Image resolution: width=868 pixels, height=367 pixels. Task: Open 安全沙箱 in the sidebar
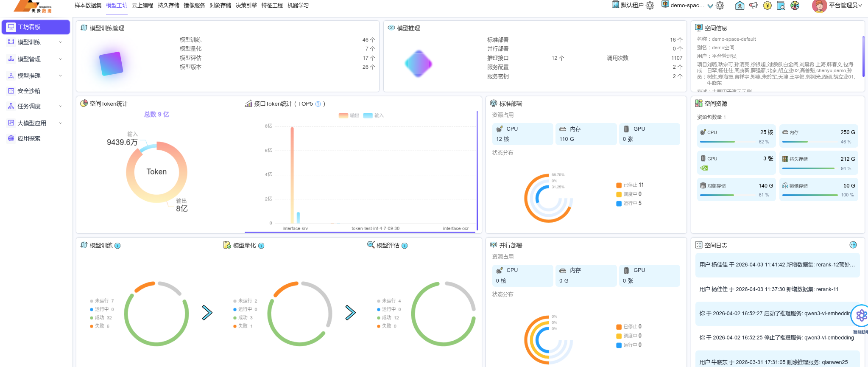29,91
